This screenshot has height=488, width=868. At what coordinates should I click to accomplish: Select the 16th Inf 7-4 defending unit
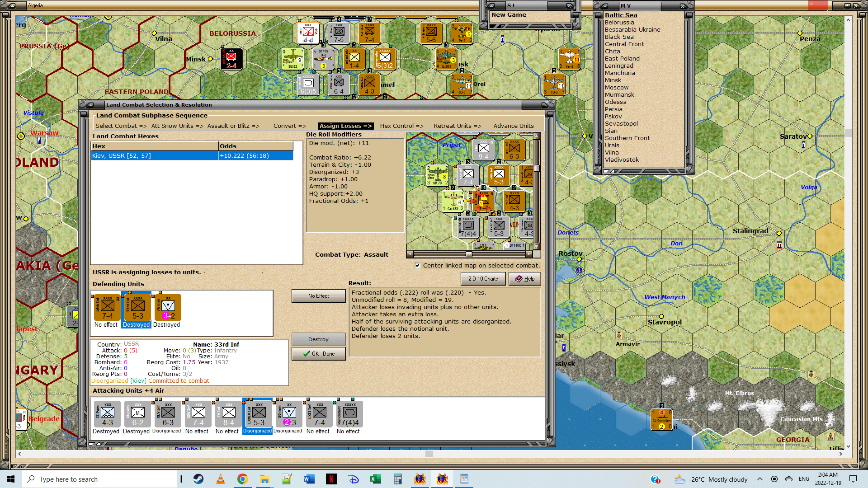107,308
